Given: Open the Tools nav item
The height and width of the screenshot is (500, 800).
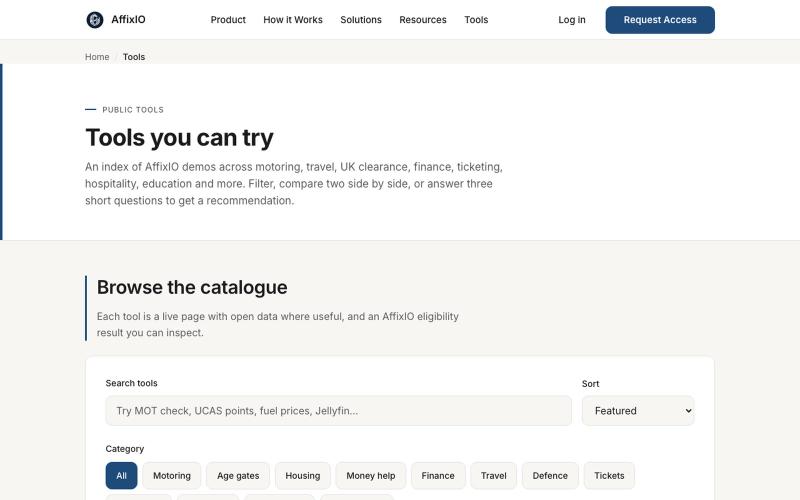Looking at the screenshot, I should 476,20.
